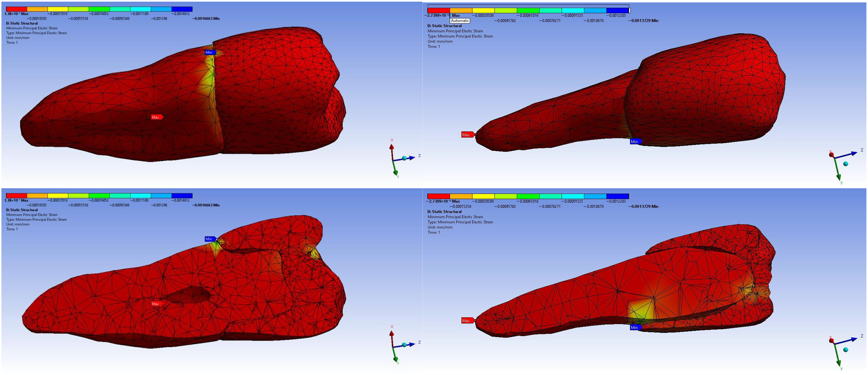The image size is (868, 375).
Task: Click the cyan ISO ball of bottom-right triad
Action: click(x=845, y=350)
